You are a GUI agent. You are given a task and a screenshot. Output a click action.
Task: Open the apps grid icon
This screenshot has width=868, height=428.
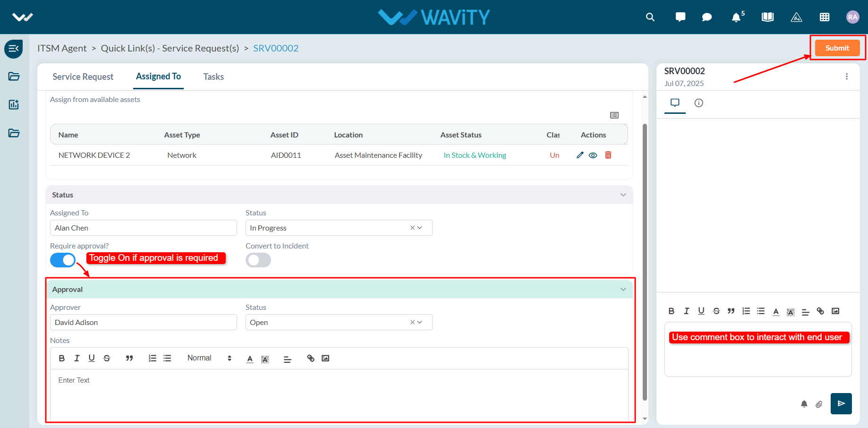point(825,17)
